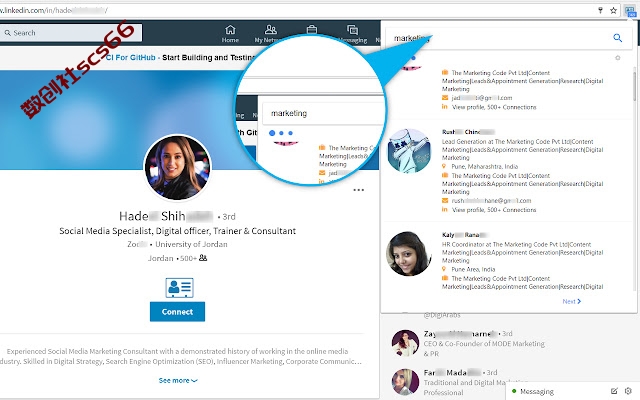Click the location pin beside Pune, Maharashtra
The image size is (640, 400).
(444, 166)
